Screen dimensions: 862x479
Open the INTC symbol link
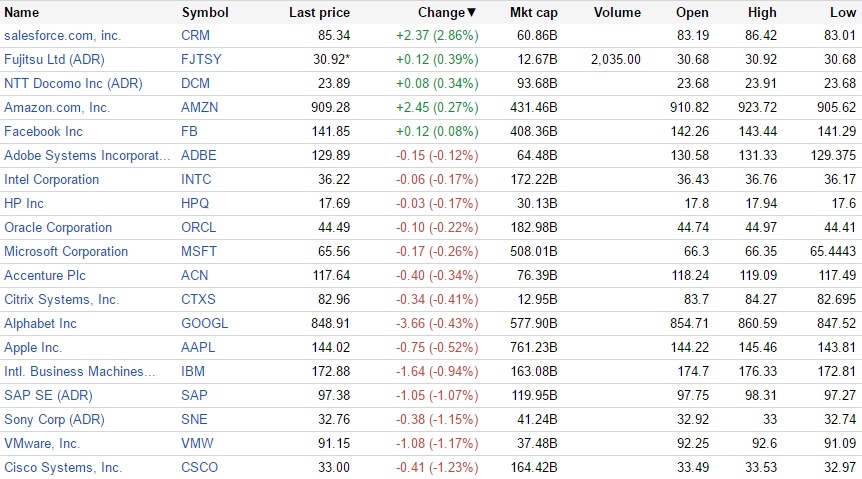pyautogui.click(x=197, y=179)
